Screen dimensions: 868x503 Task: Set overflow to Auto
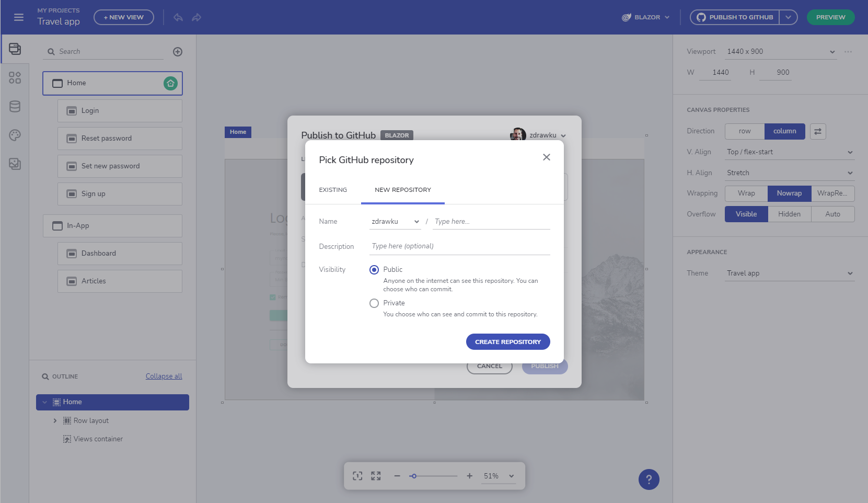[x=833, y=214]
